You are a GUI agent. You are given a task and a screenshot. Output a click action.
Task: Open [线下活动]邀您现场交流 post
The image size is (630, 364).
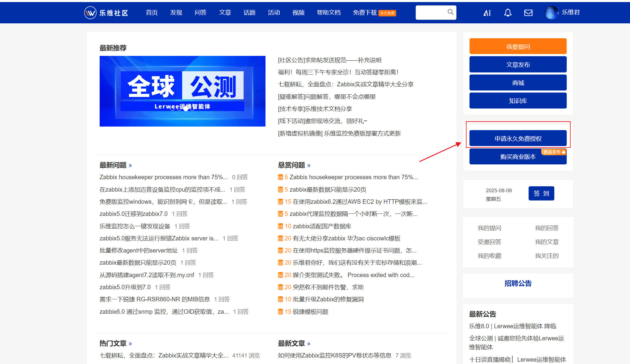pyautogui.click(x=323, y=121)
